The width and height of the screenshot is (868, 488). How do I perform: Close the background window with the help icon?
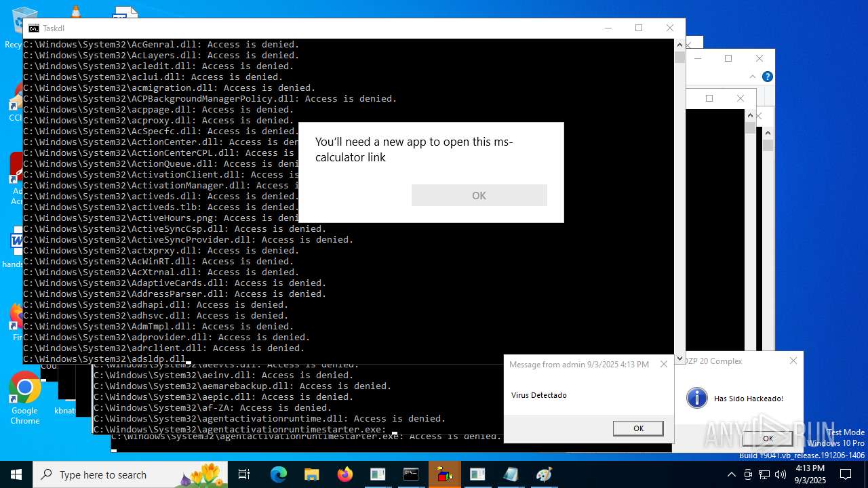point(759,58)
